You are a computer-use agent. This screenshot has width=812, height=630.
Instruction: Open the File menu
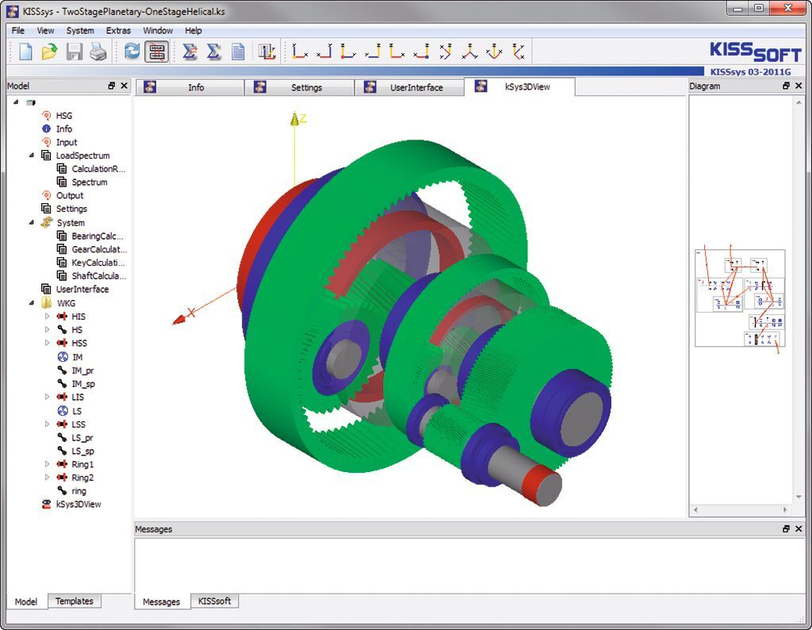(x=18, y=31)
